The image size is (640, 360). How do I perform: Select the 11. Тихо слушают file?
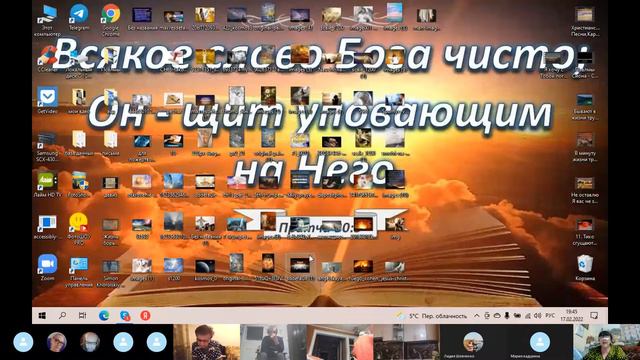[585, 231]
